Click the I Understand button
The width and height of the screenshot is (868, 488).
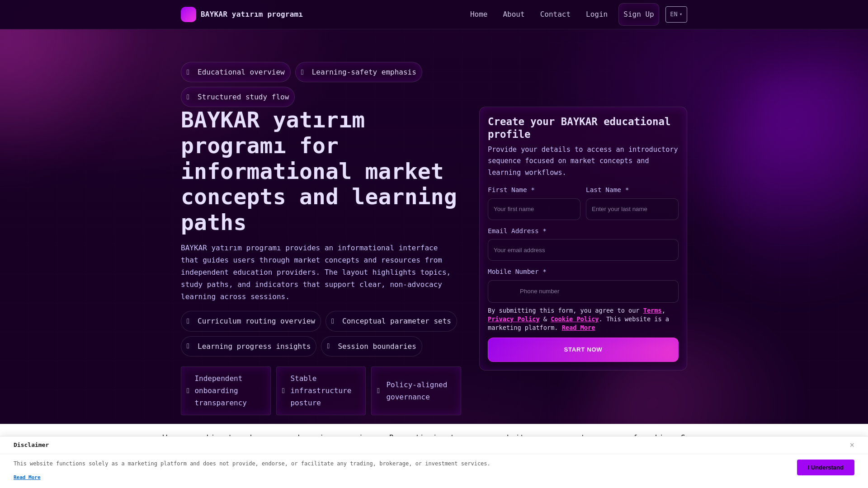826,468
